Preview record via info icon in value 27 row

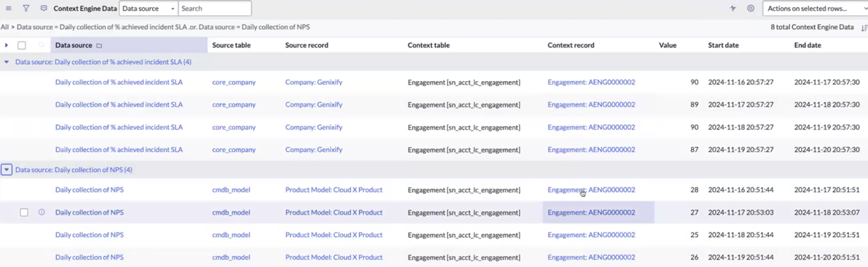click(42, 212)
